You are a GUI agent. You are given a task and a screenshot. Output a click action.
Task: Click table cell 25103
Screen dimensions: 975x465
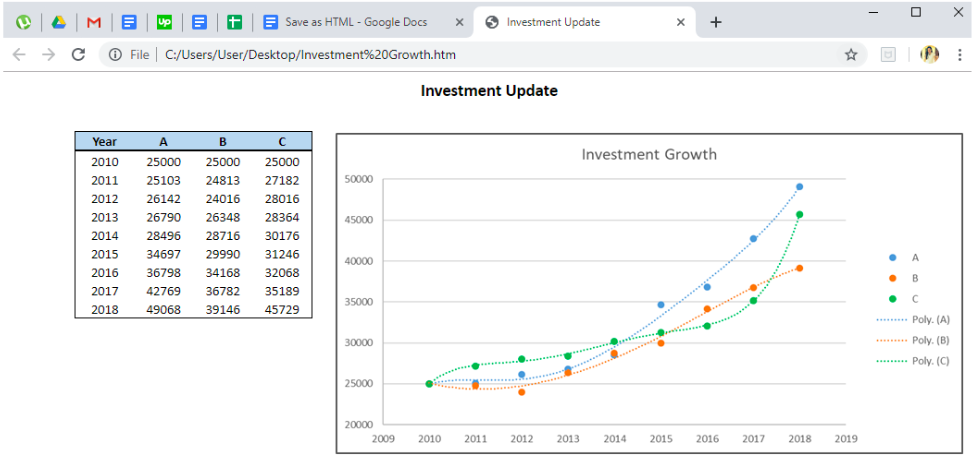click(x=164, y=181)
